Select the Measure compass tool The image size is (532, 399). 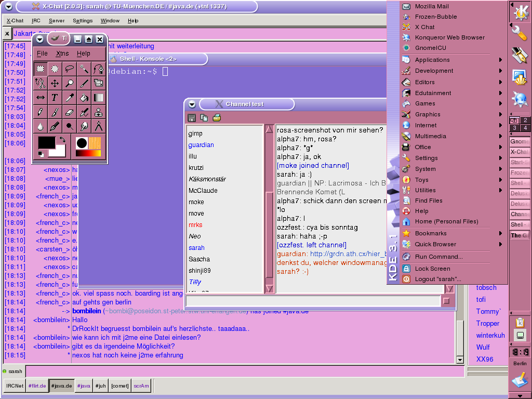99,127
